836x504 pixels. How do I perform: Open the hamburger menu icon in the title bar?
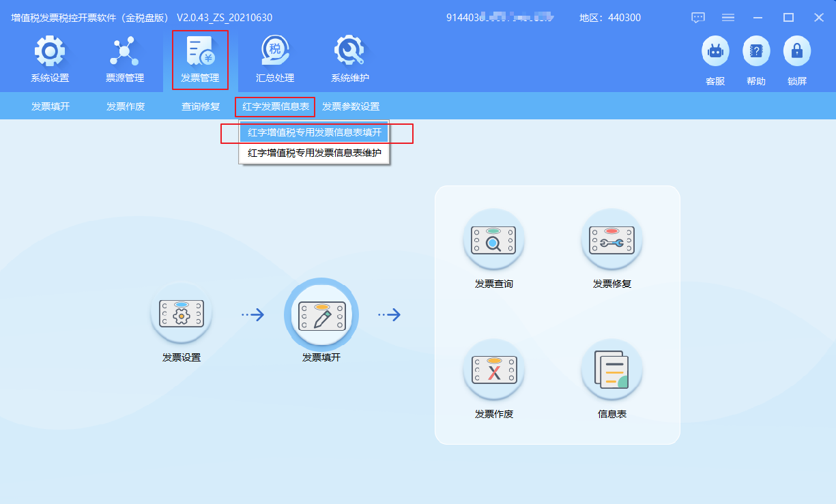728,18
